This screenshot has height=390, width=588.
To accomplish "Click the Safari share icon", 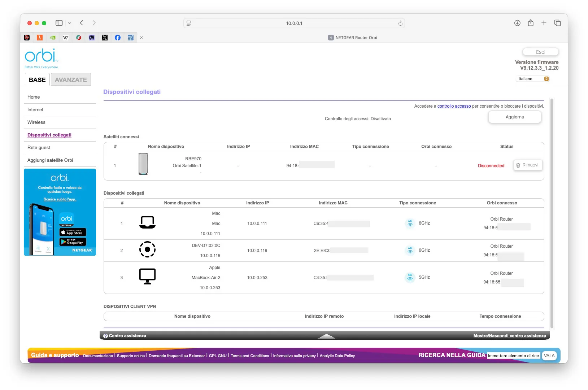I will [531, 23].
